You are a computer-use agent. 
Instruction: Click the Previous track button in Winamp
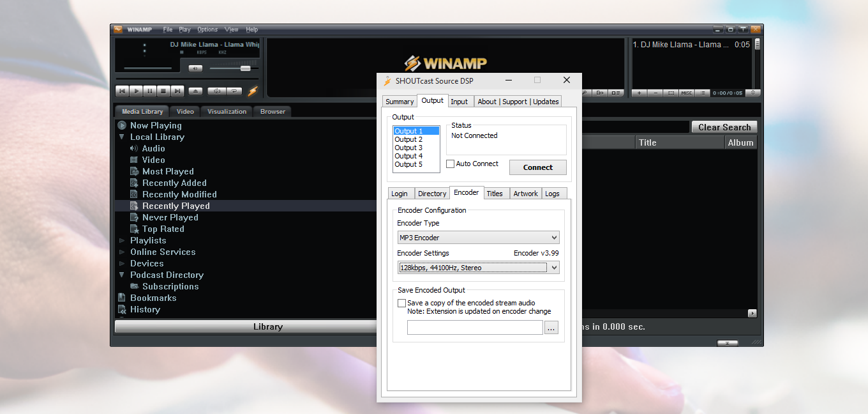pos(122,91)
